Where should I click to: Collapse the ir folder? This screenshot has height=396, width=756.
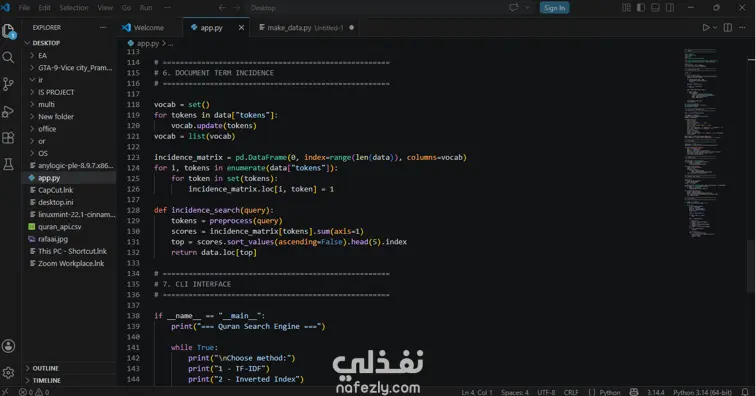40,80
